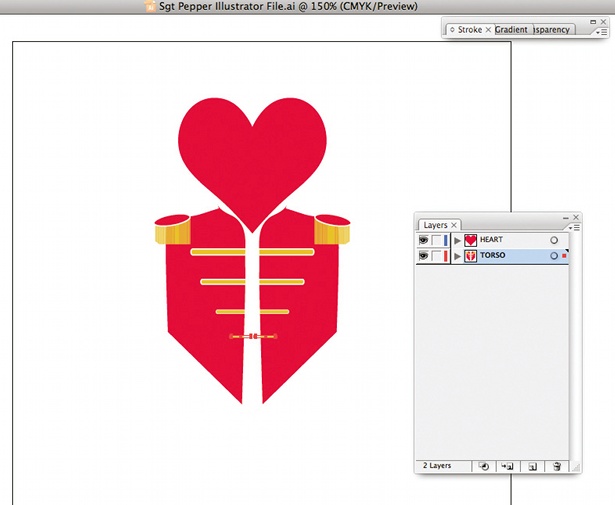Close the Stroke panel group
This screenshot has width=615, height=505.
603,22
